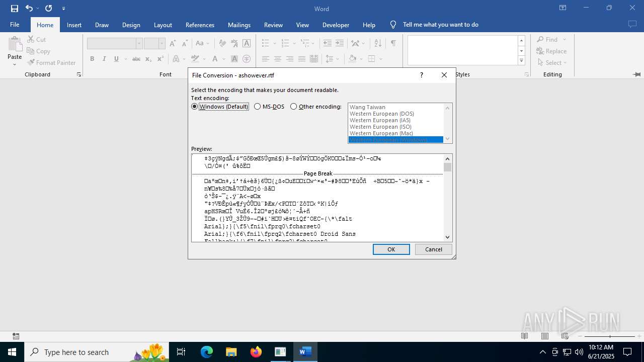644x362 pixels.
Task: Click the Copy button
Action: (38, 51)
